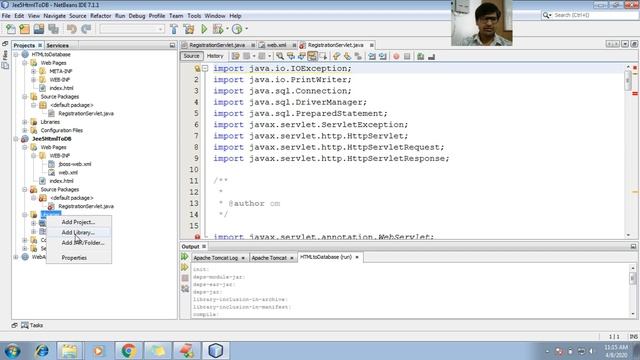Click the Stop Macro Recording icon
The height and width of the screenshot is (360, 640).
tap(407, 56)
